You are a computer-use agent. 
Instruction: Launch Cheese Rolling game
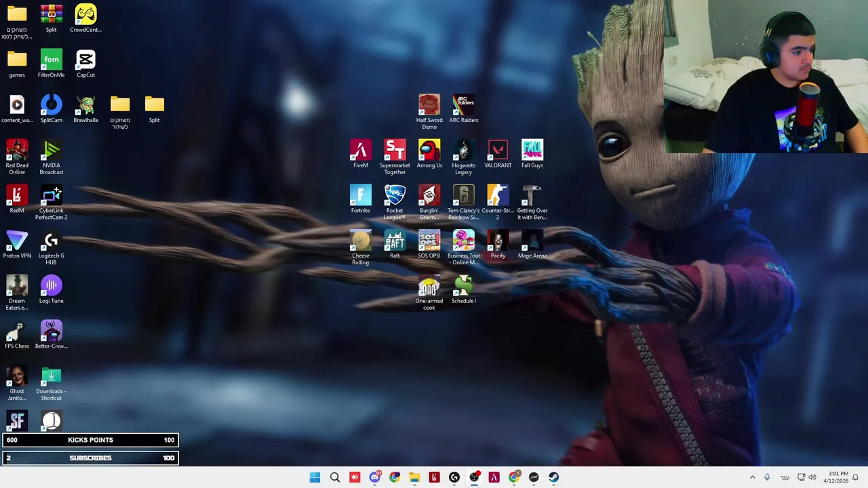click(x=360, y=248)
